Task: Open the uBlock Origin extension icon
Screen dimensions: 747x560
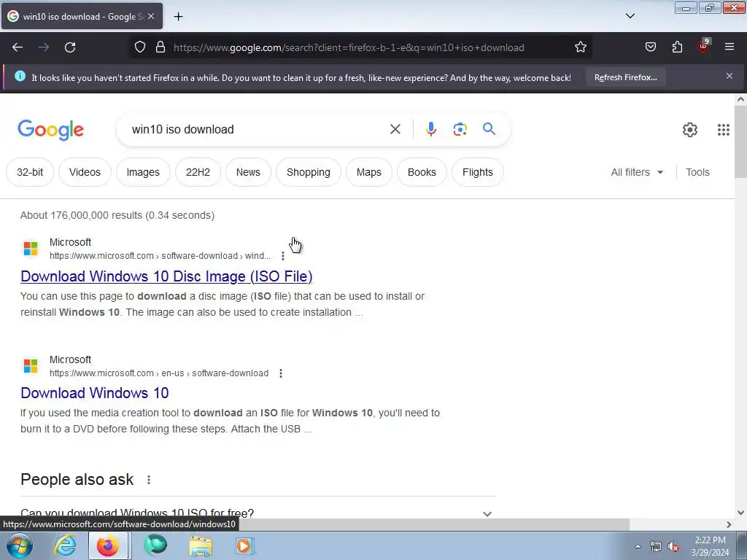Action: tap(704, 46)
